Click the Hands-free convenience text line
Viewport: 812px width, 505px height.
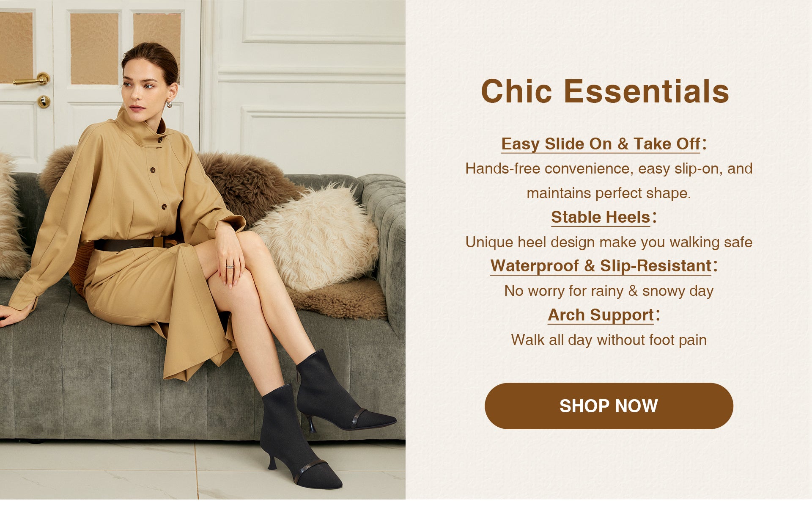609,168
